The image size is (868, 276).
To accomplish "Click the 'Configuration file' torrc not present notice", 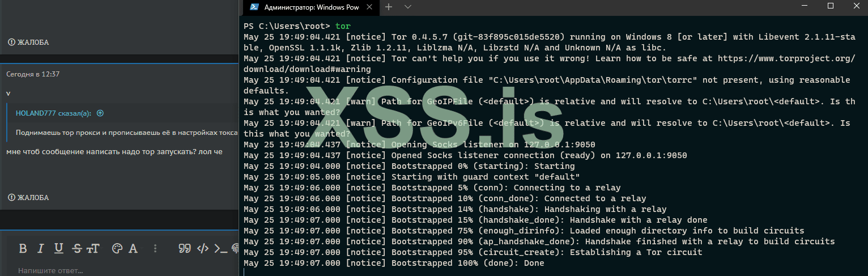I will pos(547,85).
